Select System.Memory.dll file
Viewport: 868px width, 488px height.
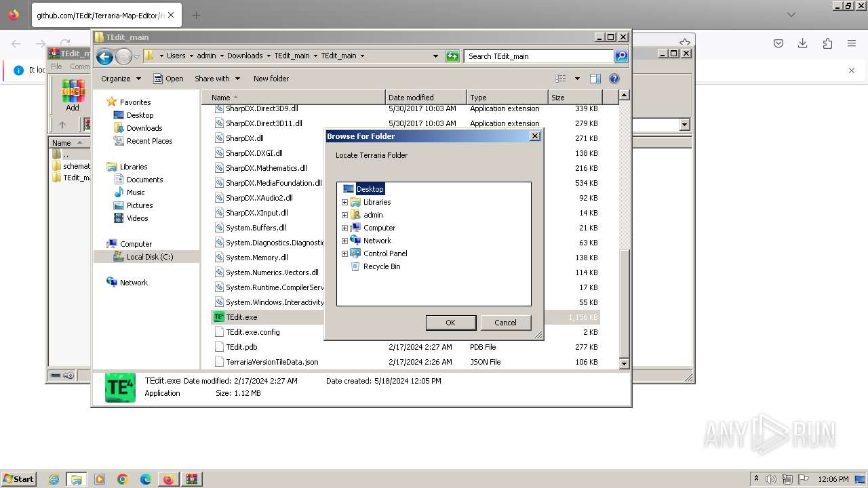(256, 258)
